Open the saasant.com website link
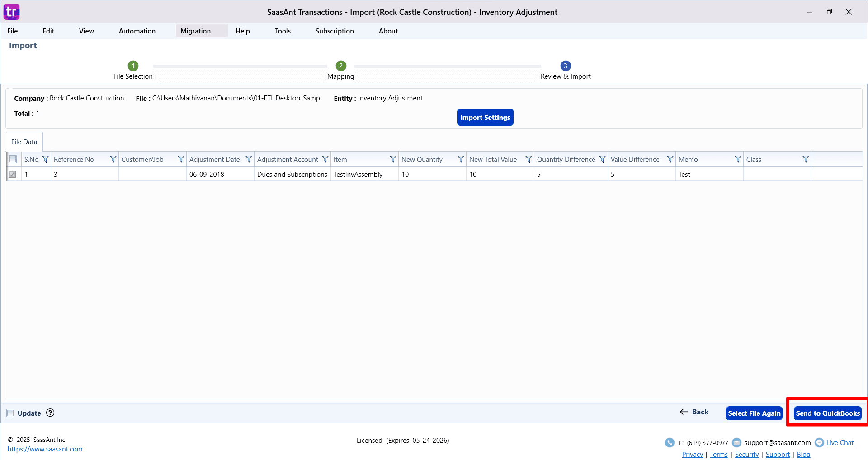868x460 pixels. click(45, 449)
